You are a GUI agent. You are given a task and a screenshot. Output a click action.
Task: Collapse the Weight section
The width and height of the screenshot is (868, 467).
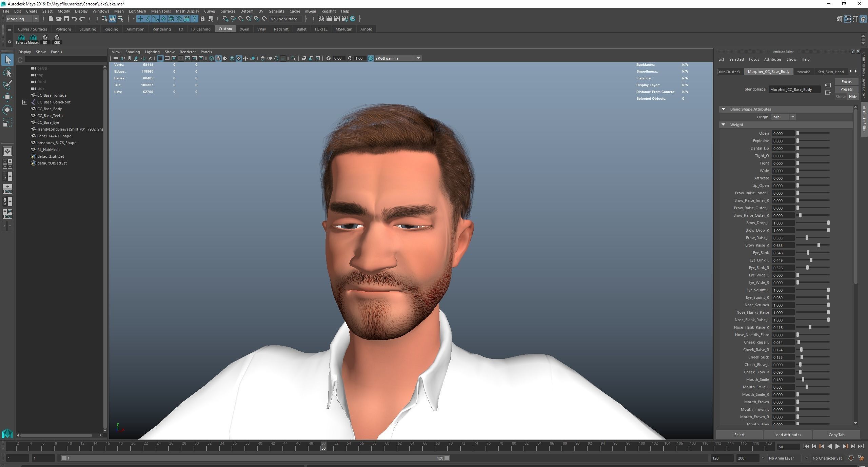723,125
